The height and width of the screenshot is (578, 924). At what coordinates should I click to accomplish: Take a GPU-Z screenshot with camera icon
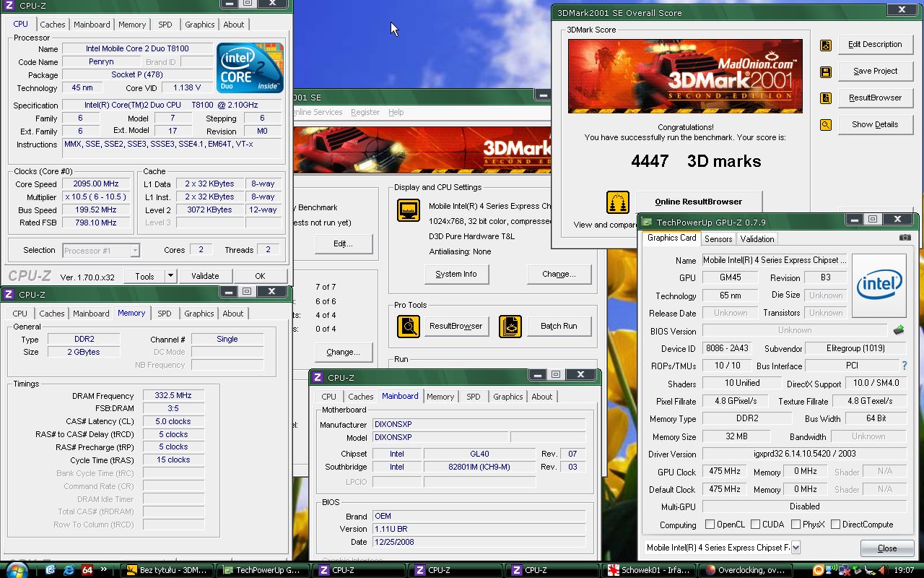pos(905,237)
